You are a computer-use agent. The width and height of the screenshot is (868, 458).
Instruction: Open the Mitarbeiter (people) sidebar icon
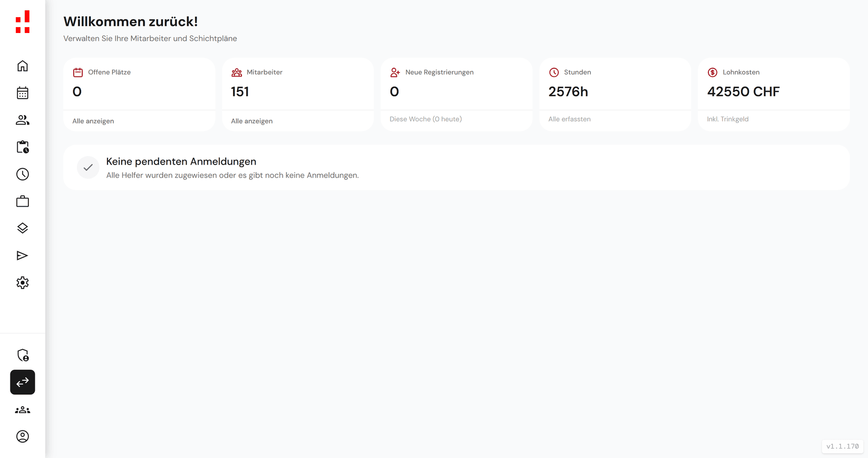(x=22, y=120)
